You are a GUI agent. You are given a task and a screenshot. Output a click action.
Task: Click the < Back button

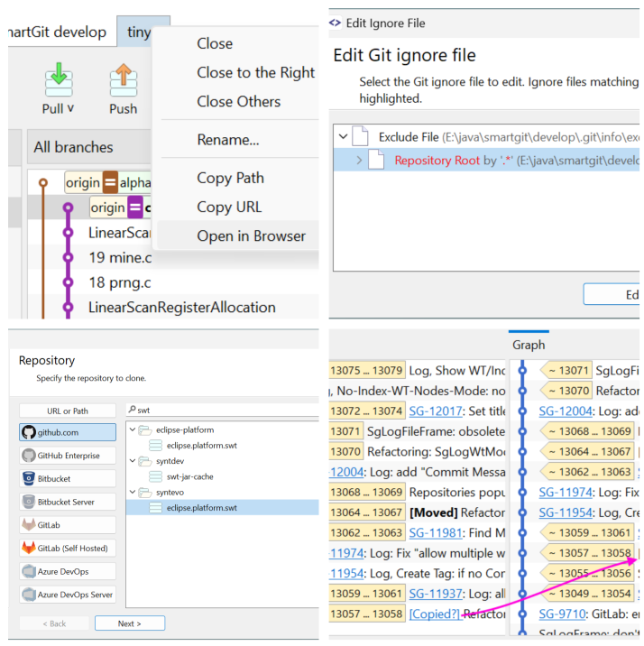(54, 623)
